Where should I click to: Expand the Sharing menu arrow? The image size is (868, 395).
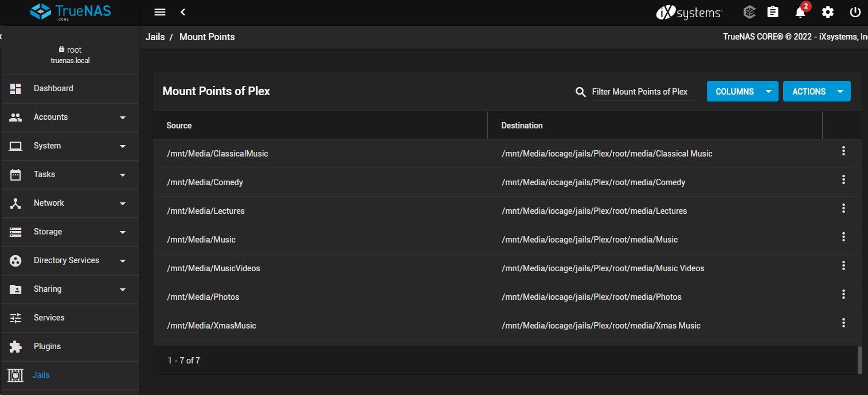tap(122, 290)
